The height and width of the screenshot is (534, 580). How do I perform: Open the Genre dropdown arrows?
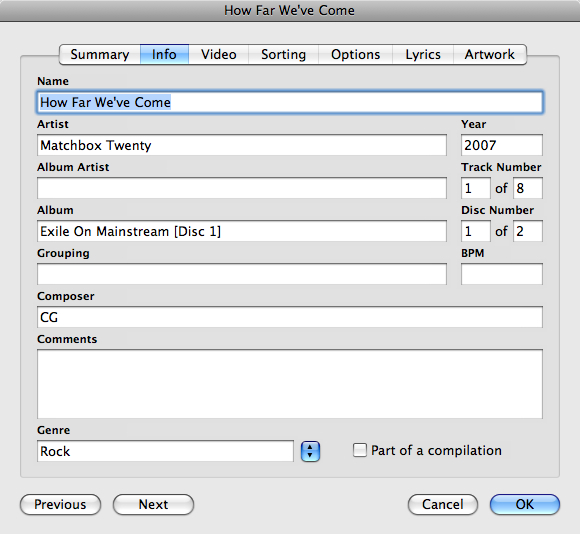coord(310,451)
